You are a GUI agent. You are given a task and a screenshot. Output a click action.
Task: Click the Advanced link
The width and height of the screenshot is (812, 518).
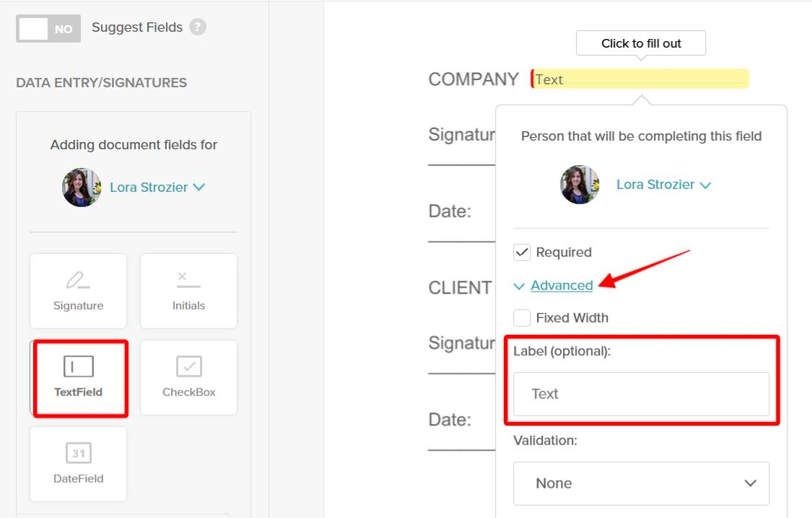tap(562, 286)
